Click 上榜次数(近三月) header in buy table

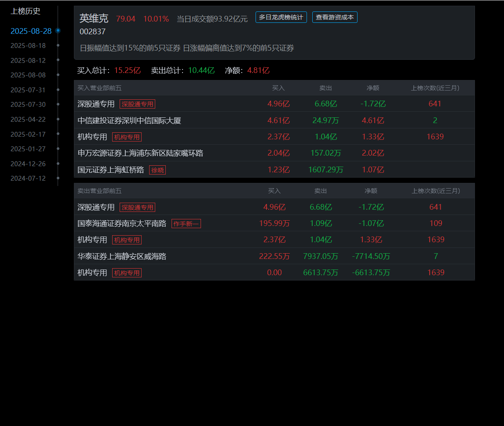point(435,88)
